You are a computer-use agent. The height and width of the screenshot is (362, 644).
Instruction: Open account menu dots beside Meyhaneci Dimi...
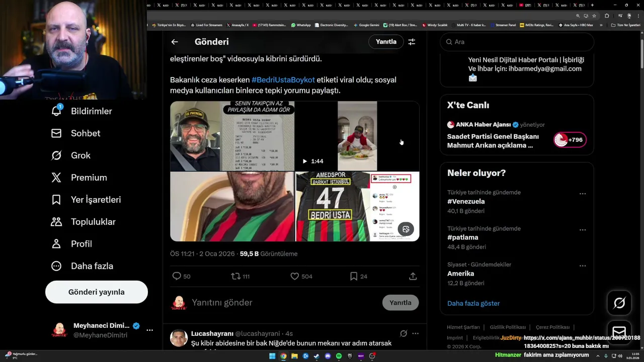coord(149,330)
